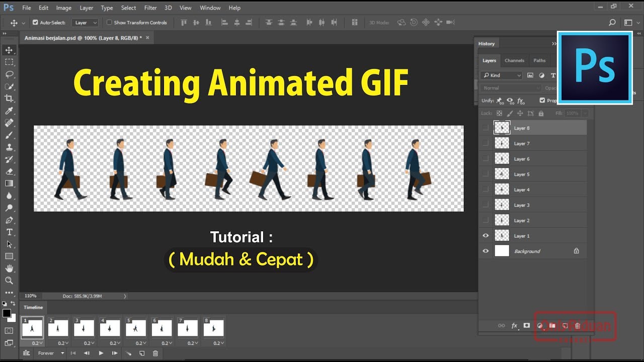Open frame 8 delay time dropdown

(x=217, y=343)
